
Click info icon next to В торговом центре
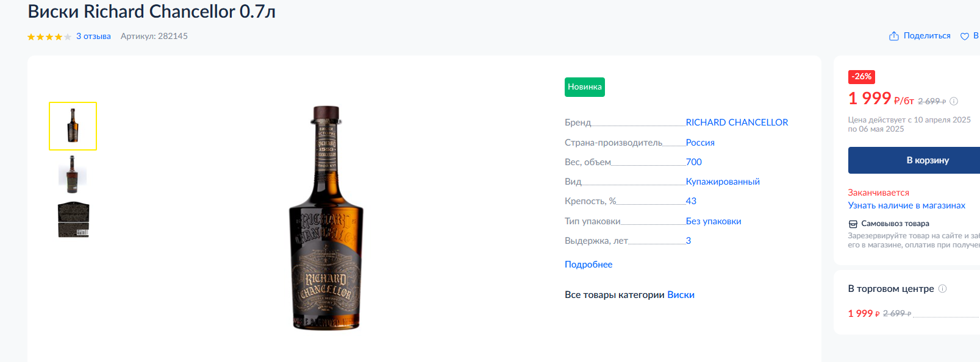[x=942, y=288]
